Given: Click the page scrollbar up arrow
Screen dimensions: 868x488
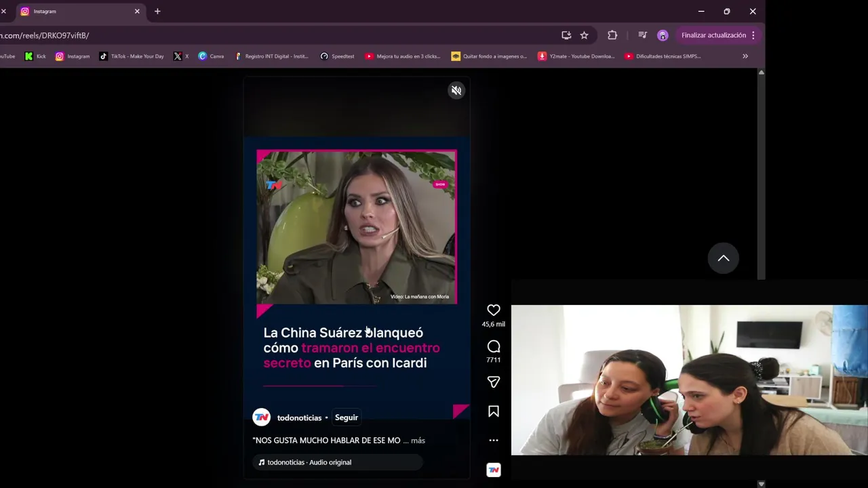Looking at the screenshot, I should [x=761, y=72].
